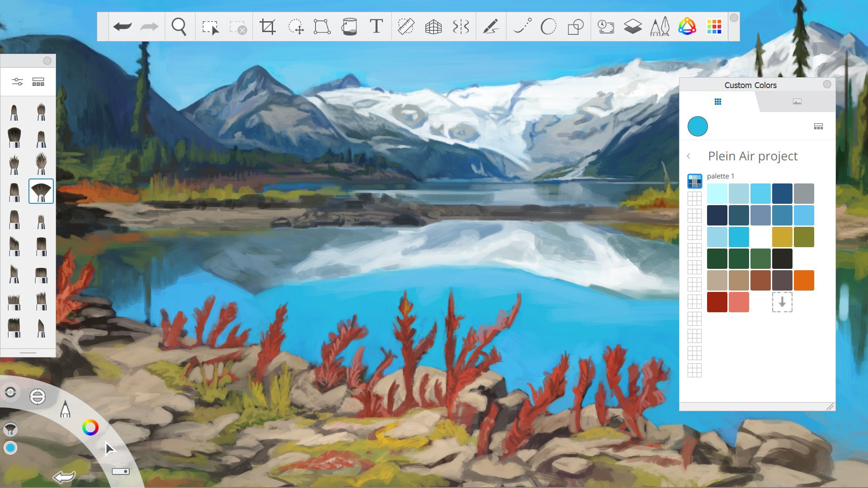This screenshot has height=488, width=868.
Task: Switch to brush detail settings tab
Action: [x=17, y=82]
